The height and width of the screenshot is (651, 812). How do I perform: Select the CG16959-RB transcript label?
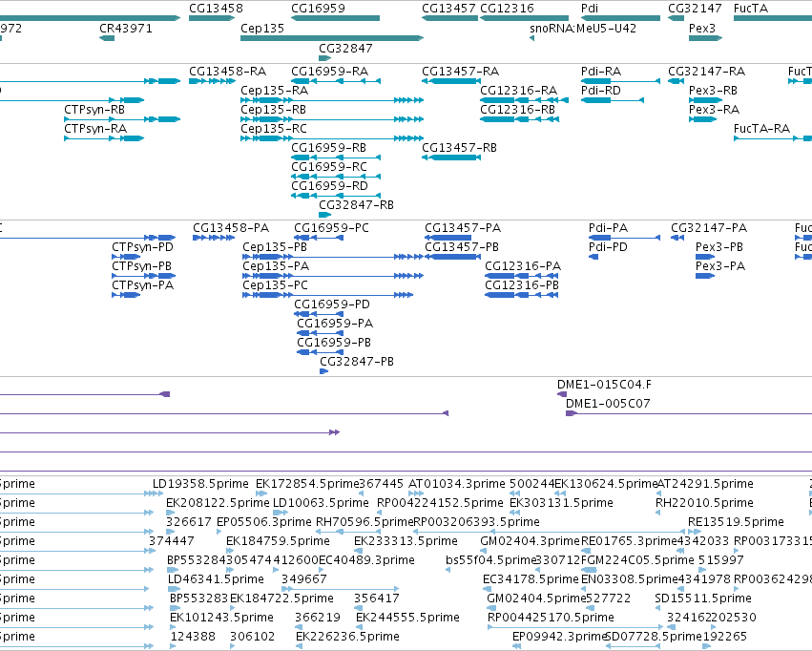[329, 148]
